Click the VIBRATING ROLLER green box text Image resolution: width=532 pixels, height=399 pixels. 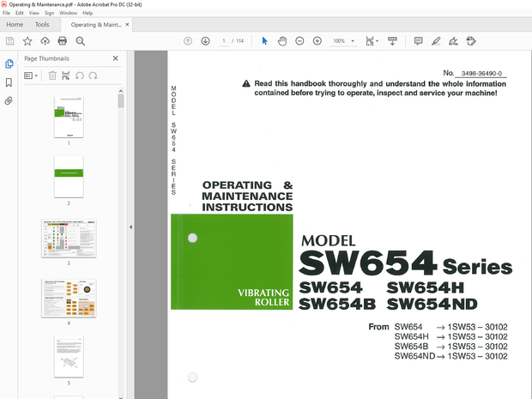263,297
